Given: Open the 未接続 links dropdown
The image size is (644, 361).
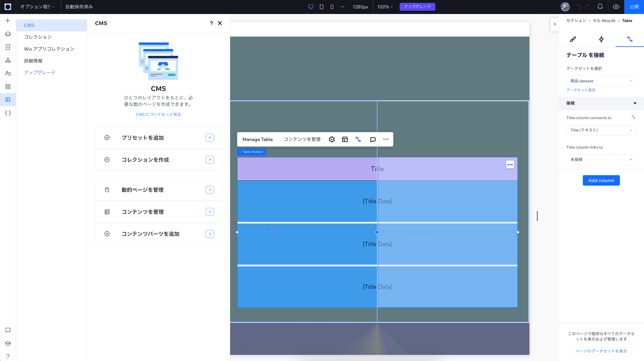Looking at the screenshot, I should click(601, 160).
